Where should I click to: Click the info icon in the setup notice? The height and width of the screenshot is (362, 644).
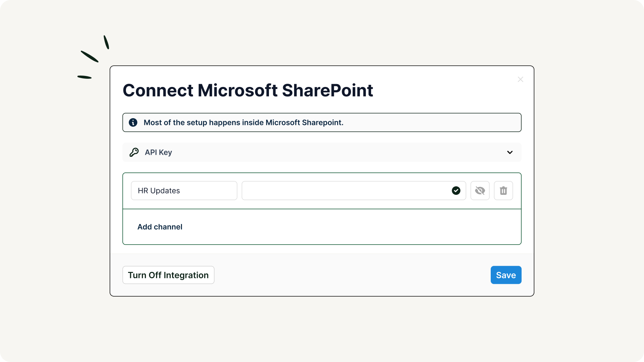133,122
